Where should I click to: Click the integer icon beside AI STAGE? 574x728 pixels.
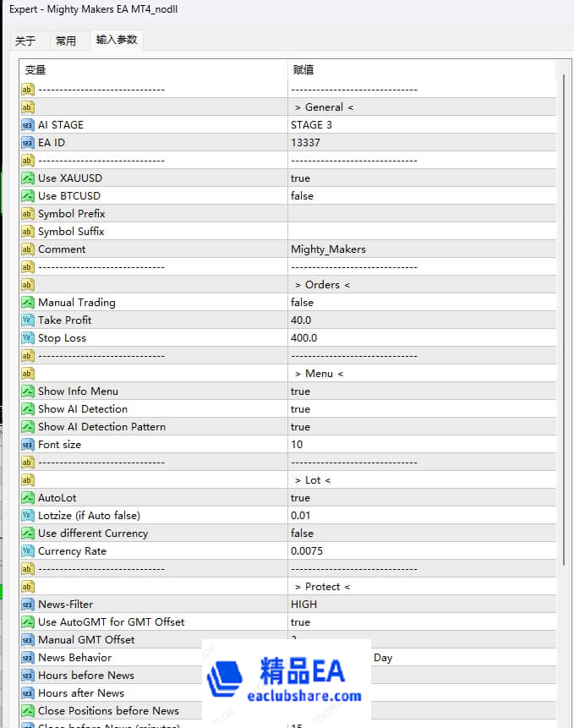(x=27, y=125)
